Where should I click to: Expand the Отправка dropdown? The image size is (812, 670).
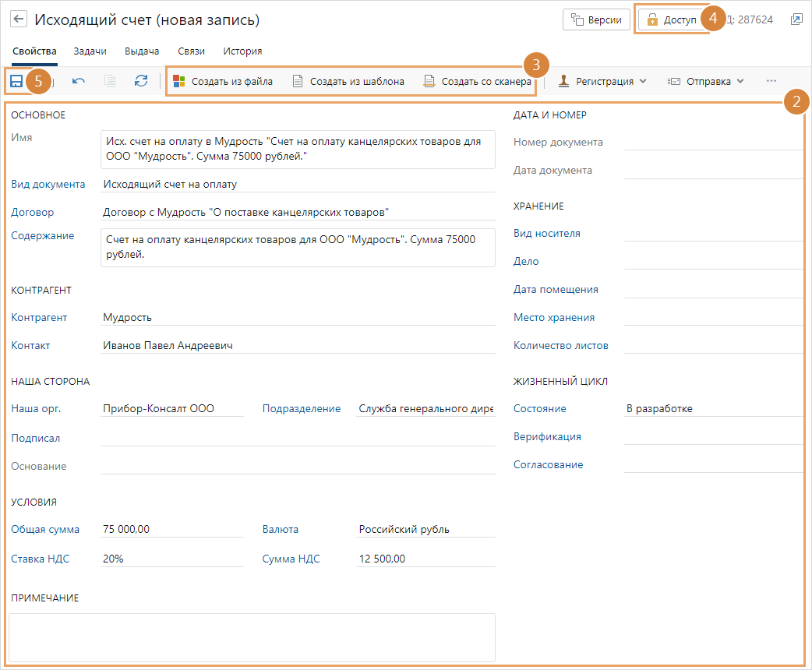pyautogui.click(x=706, y=81)
